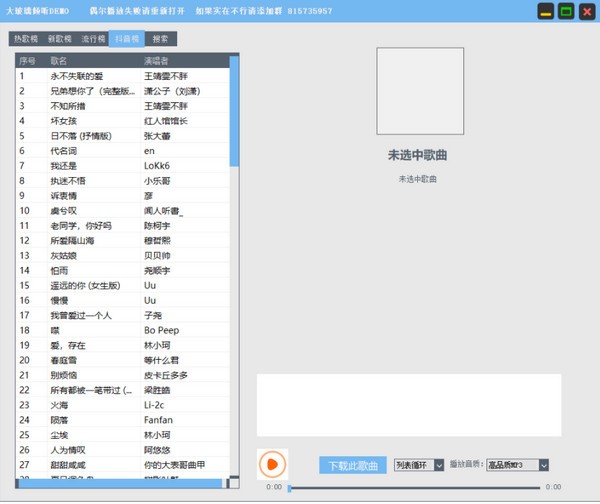Close the app with red button
Viewport: 600px width, 504px height.
click(587, 12)
